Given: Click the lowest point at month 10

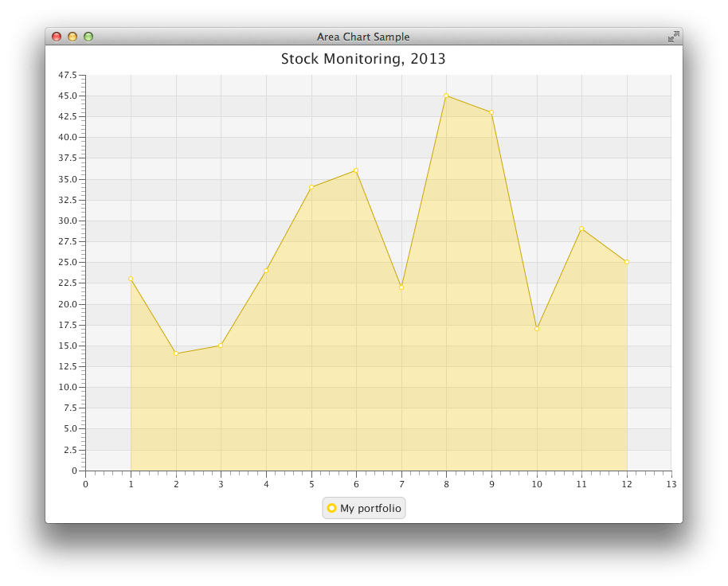Looking at the screenshot, I should click(x=537, y=327).
